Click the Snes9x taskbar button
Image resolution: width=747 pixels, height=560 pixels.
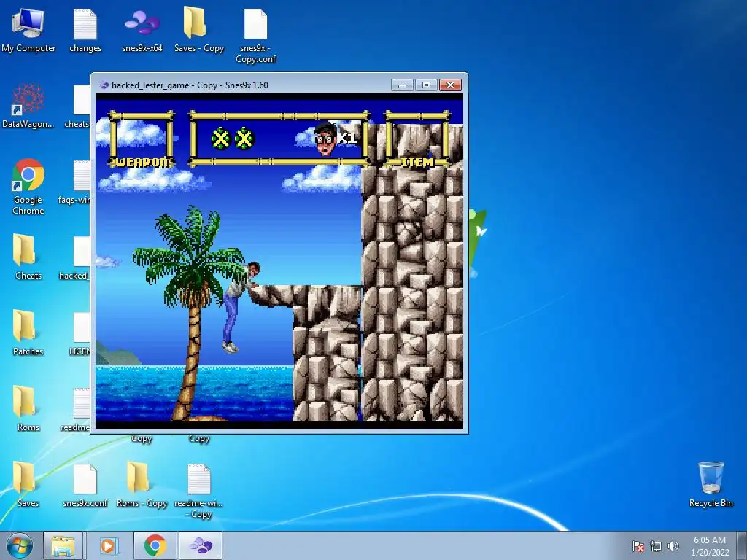[201, 545]
